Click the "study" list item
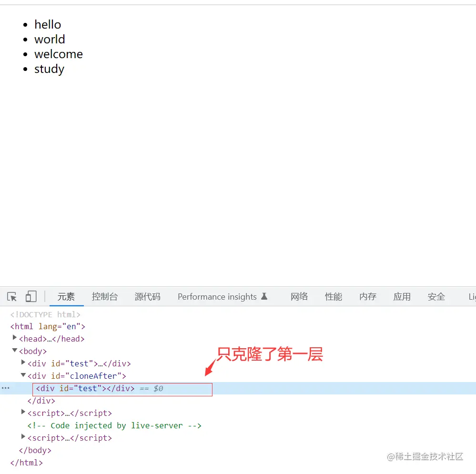This screenshot has height=474, width=476. point(49,69)
